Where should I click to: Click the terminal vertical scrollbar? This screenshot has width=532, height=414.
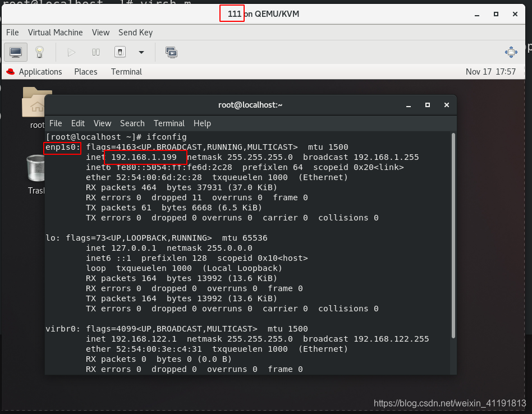click(453, 236)
